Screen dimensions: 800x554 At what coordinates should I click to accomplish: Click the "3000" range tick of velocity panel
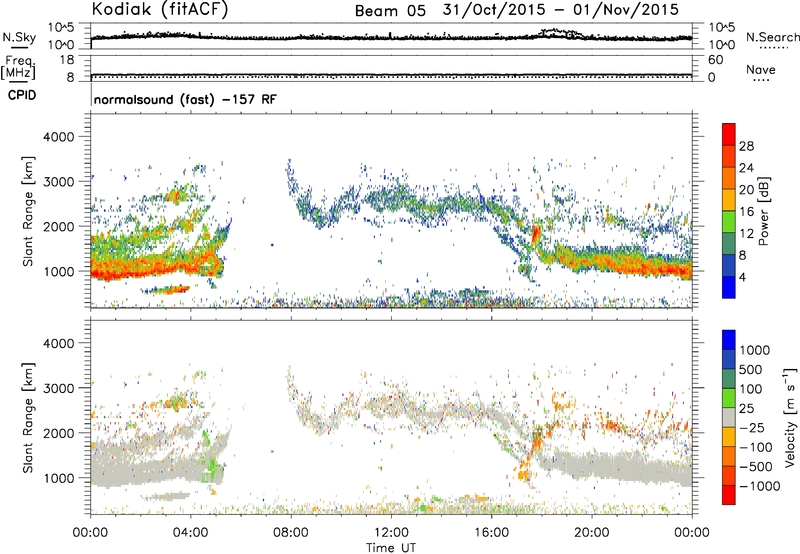pos(59,388)
